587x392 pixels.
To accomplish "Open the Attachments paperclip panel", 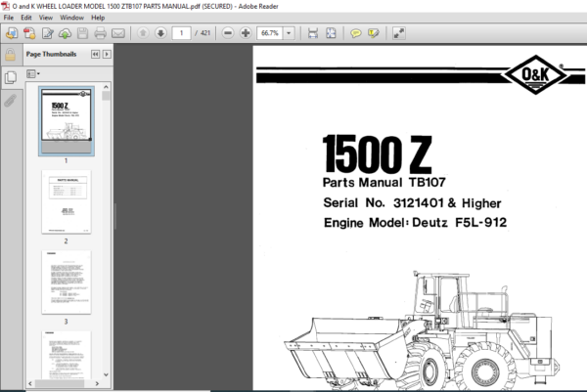I will point(10,101).
